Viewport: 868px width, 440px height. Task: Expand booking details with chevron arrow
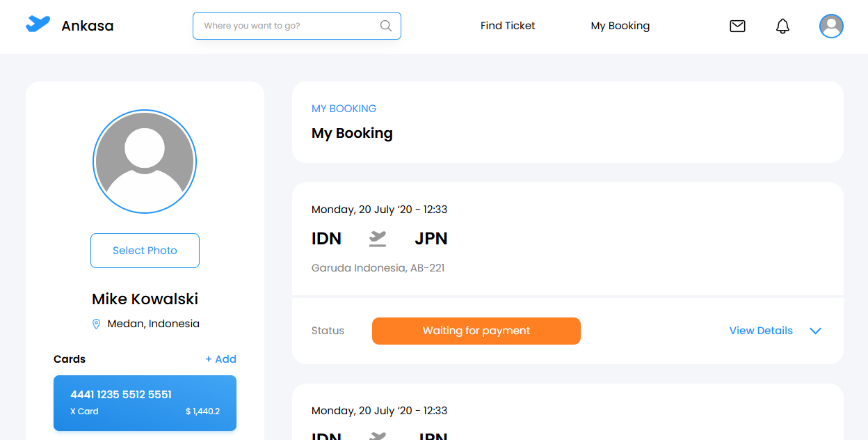[816, 331]
